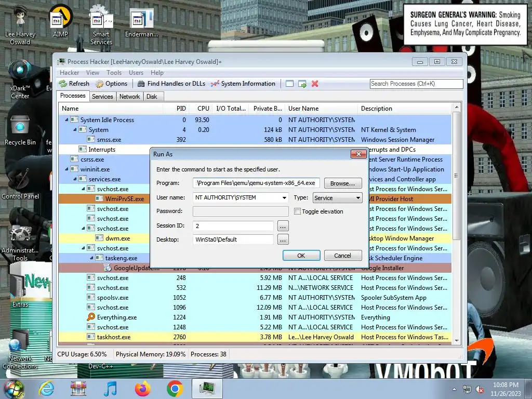Click Find Handles or DLLs
532x399 pixels.
(171, 84)
